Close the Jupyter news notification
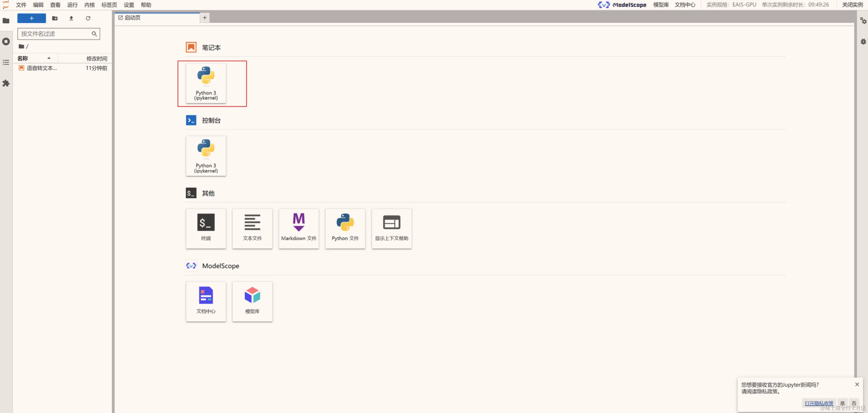This screenshot has width=868, height=413. (857, 384)
